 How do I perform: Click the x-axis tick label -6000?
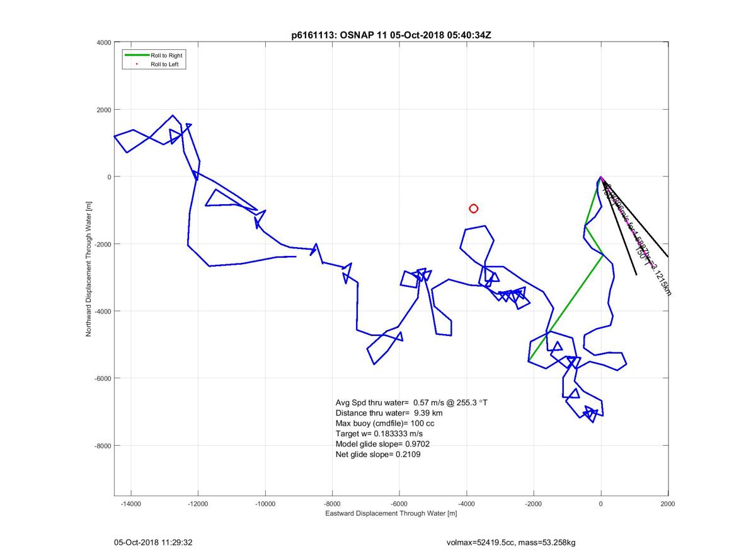399,504
